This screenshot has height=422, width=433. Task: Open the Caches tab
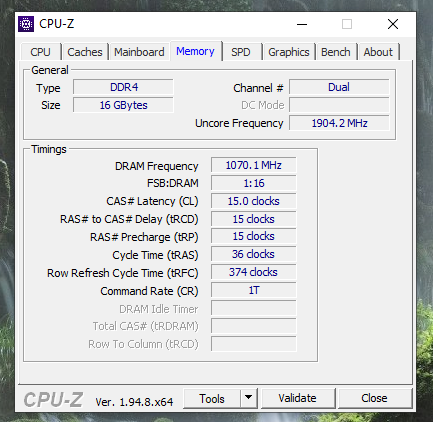[x=85, y=52]
